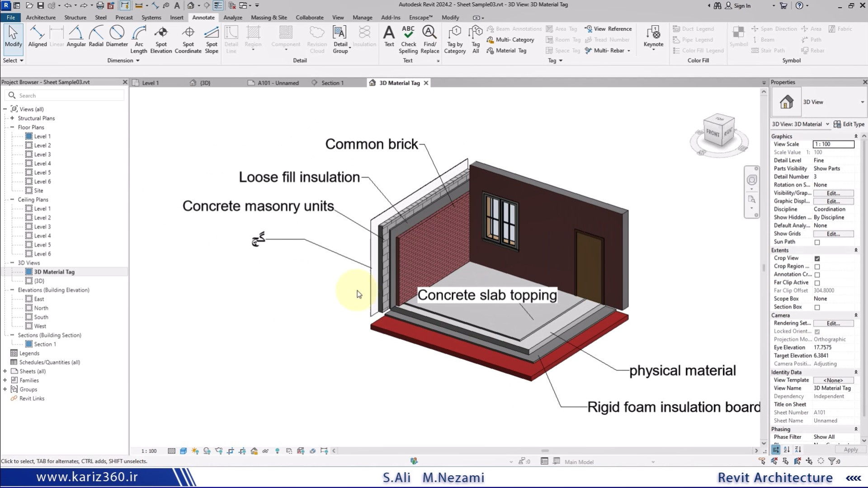Viewport: 868px width, 488px height.
Task: Switch to the Section 1 view tab
Action: tap(332, 83)
